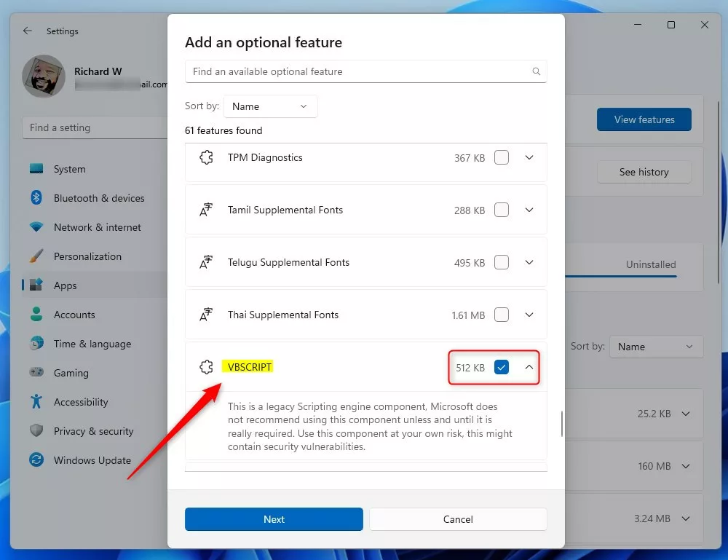Screen dimensions: 728x560
Task: Uncheck the VBSCRIPT checkbox
Action: 502,367
